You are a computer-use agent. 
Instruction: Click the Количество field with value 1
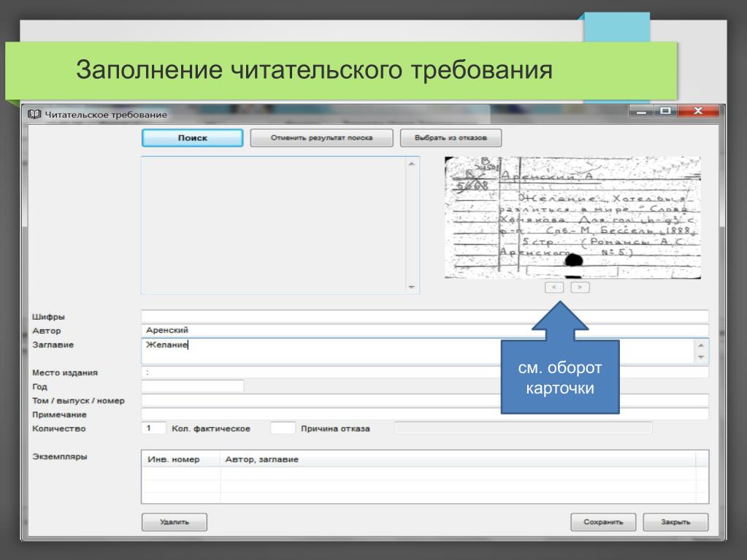pyautogui.click(x=153, y=428)
